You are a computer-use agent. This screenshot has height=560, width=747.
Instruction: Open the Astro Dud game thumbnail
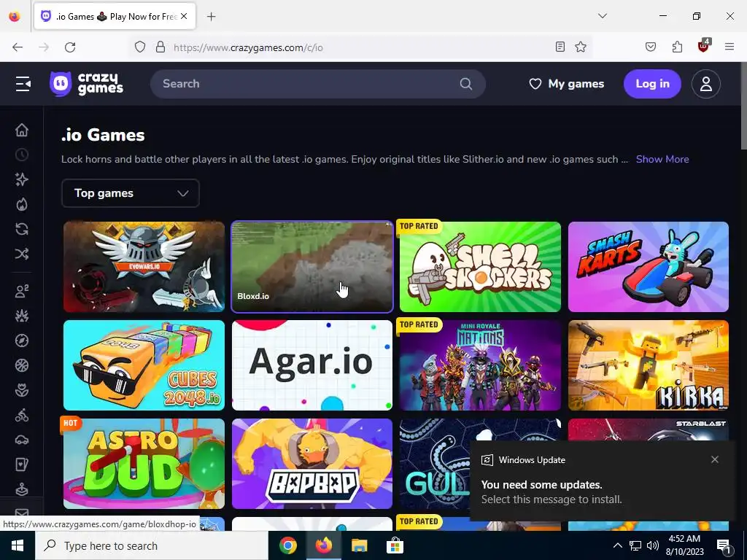click(x=144, y=464)
